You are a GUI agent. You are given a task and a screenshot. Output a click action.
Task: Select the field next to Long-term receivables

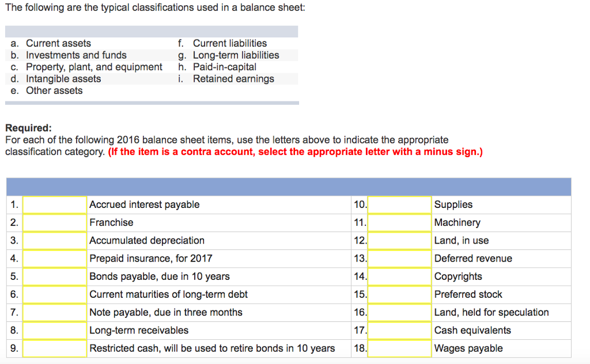55,330
